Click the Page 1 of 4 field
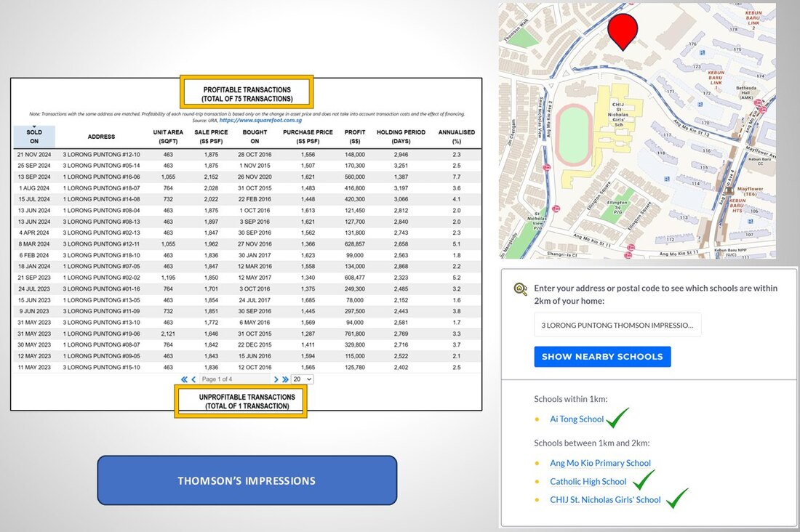The image size is (800, 532). click(234, 379)
